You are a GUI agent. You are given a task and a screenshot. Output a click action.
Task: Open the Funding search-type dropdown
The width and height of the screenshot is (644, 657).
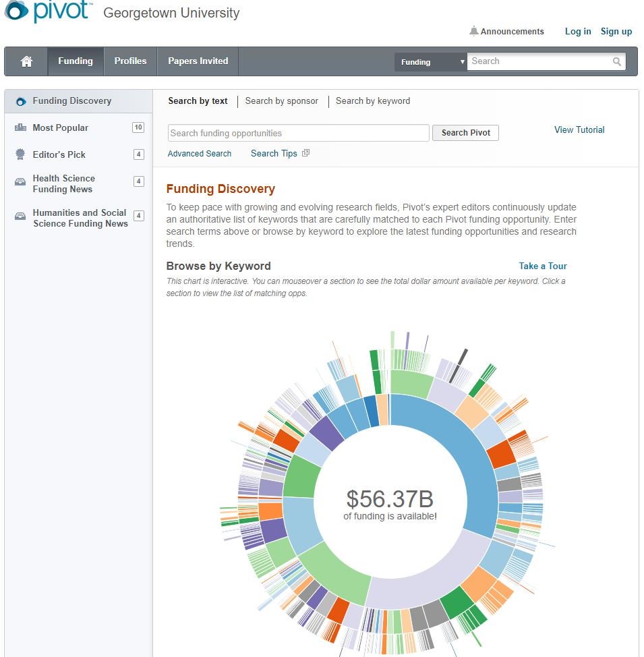[431, 62]
